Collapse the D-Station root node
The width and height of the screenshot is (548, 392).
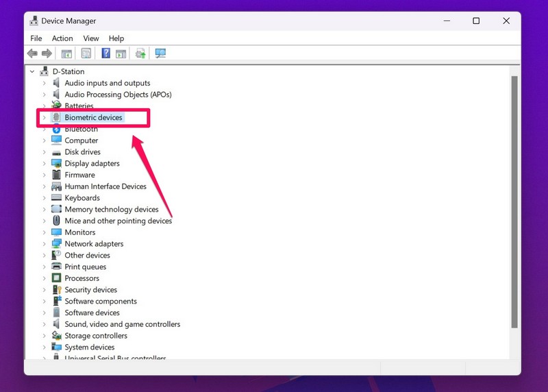32,71
